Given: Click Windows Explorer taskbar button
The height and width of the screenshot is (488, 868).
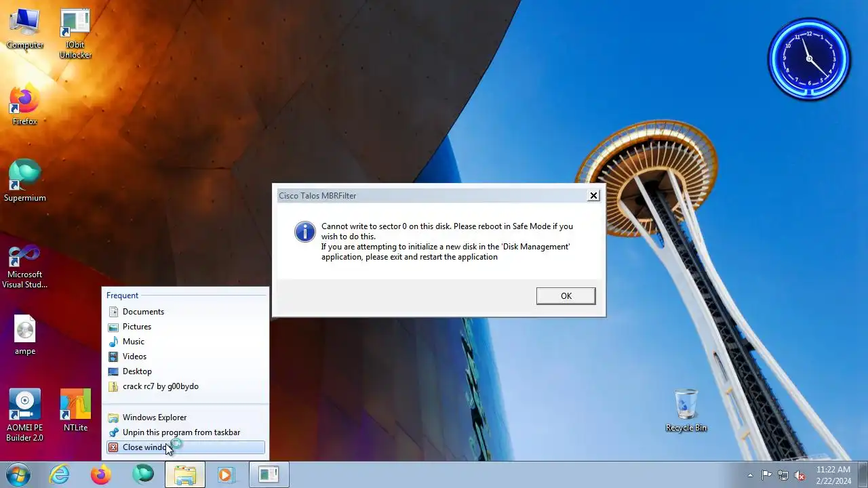Looking at the screenshot, I should click(x=185, y=474).
